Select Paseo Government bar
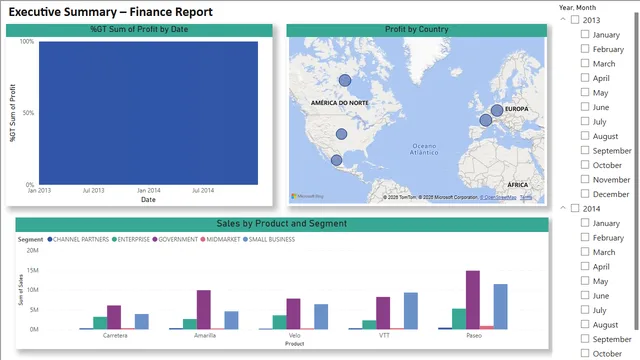Image resolution: width=640 pixels, height=360 pixels. click(x=473, y=300)
